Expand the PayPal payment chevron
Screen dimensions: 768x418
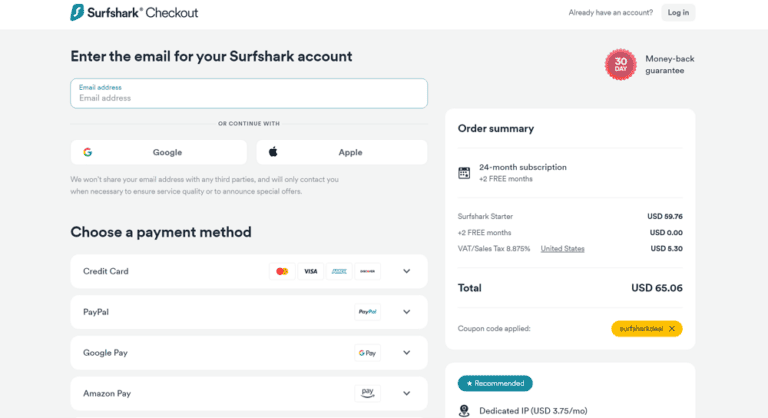click(x=407, y=312)
